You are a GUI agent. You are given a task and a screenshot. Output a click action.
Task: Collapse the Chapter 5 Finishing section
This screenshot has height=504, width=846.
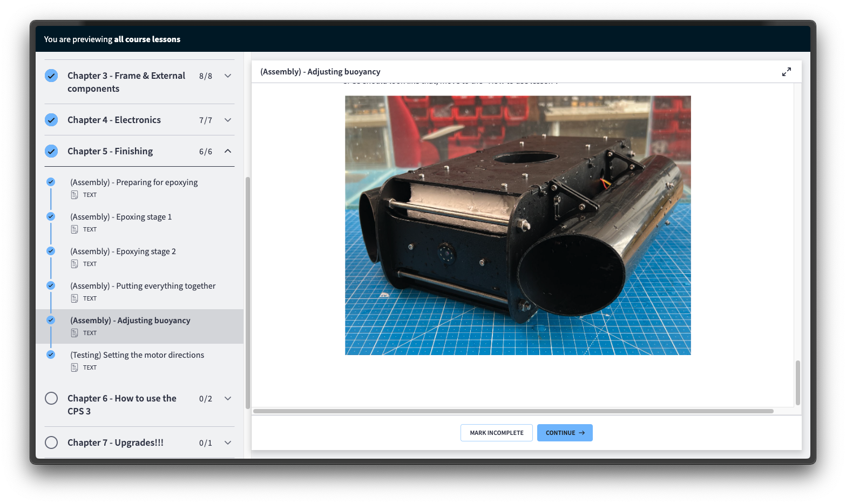[228, 151]
